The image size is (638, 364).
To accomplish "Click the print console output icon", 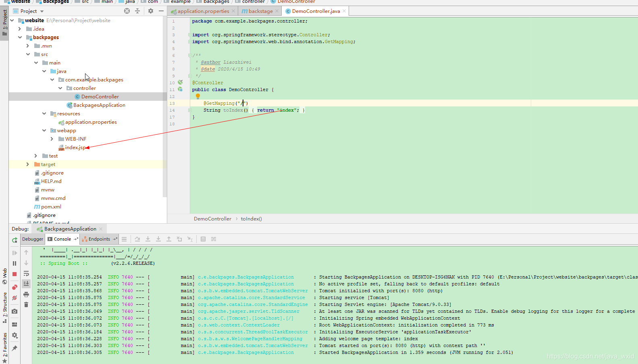I will 26,294.
